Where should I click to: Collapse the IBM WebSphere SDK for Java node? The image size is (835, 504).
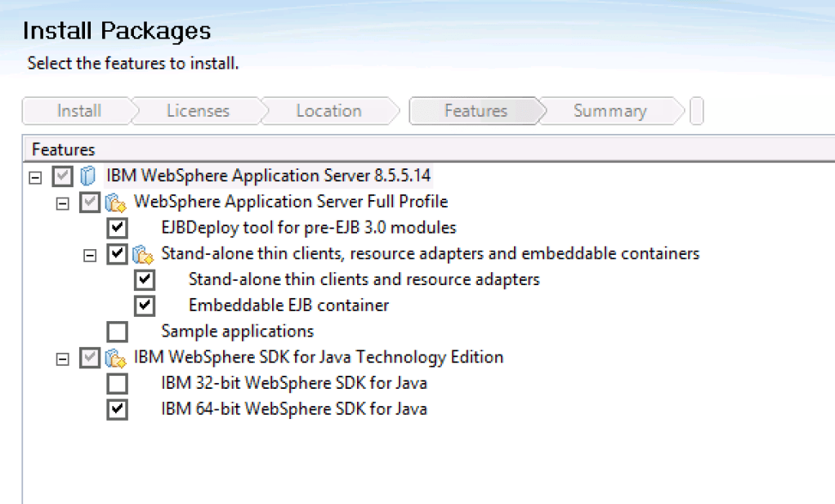62,359
